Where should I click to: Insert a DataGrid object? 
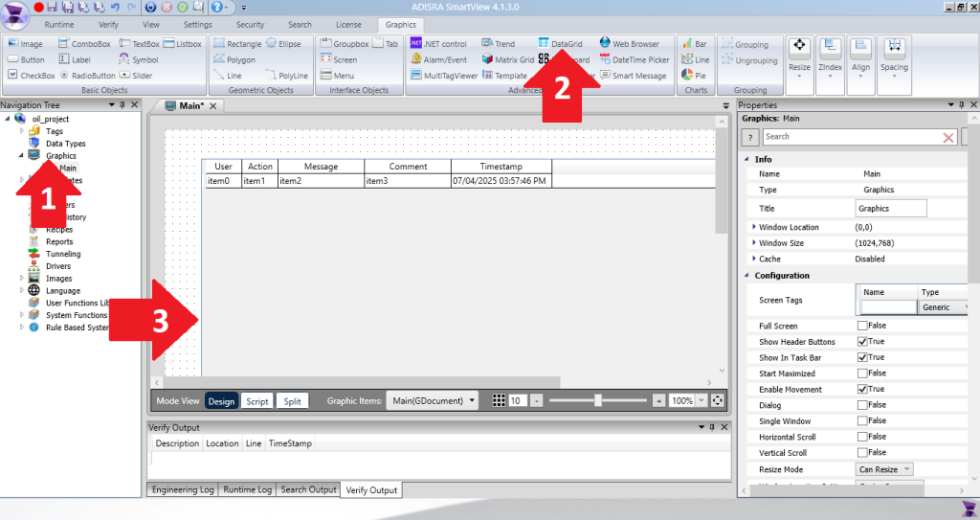click(561, 44)
